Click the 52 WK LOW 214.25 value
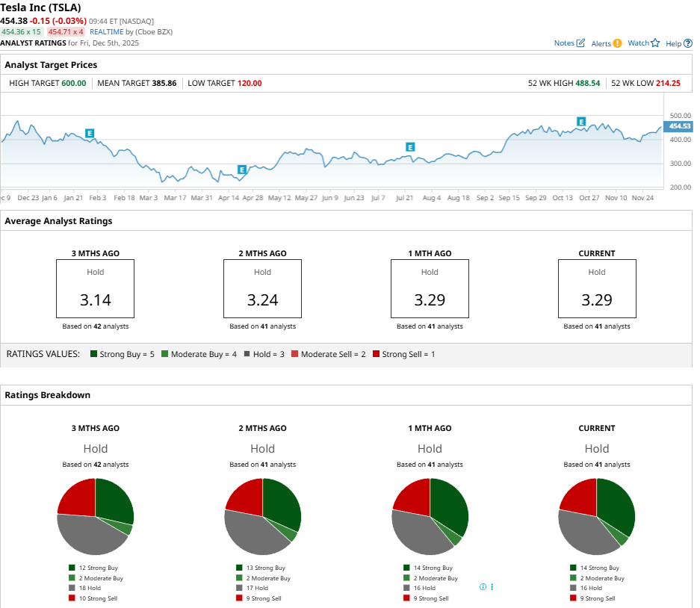 pos(668,83)
